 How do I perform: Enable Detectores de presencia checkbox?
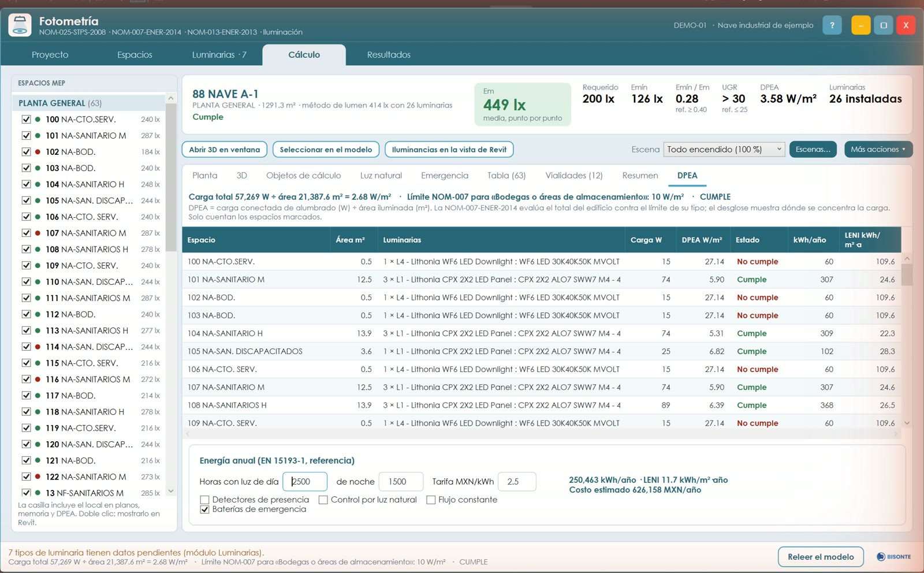point(204,500)
